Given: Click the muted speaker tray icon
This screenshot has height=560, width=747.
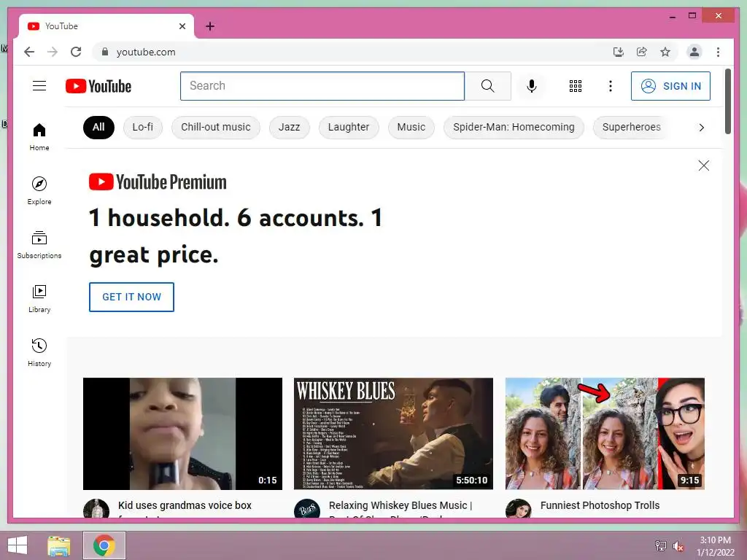Looking at the screenshot, I should 678,546.
